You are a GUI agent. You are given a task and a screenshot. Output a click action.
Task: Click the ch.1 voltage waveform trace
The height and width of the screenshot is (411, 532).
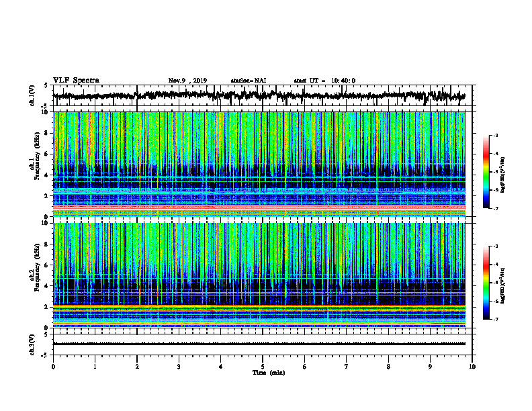259,95
